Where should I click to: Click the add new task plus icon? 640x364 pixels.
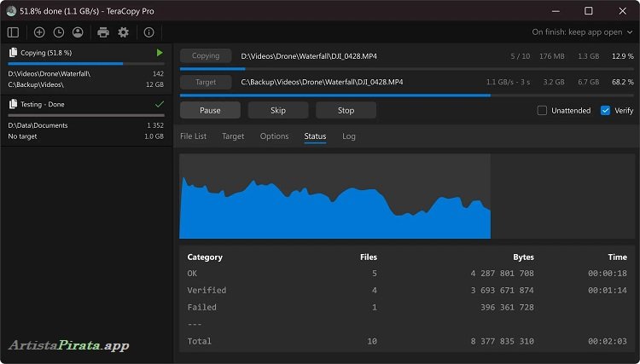click(39, 32)
